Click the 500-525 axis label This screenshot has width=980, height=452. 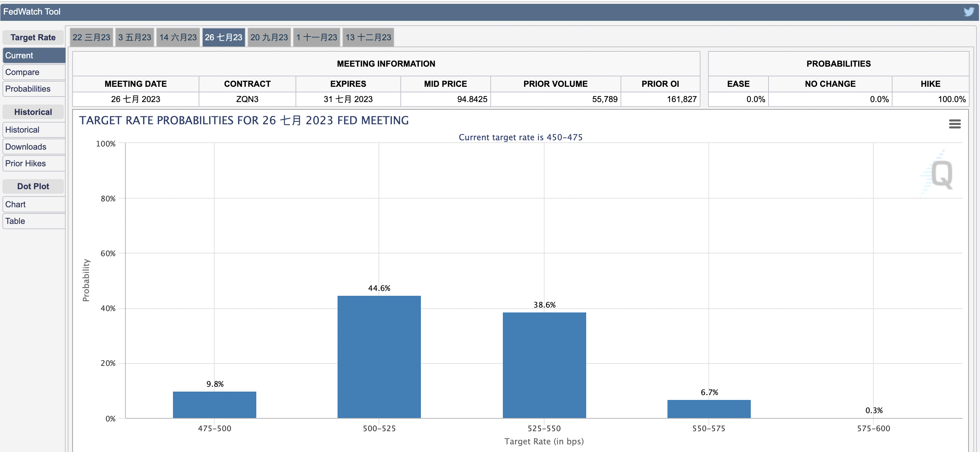point(379,428)
